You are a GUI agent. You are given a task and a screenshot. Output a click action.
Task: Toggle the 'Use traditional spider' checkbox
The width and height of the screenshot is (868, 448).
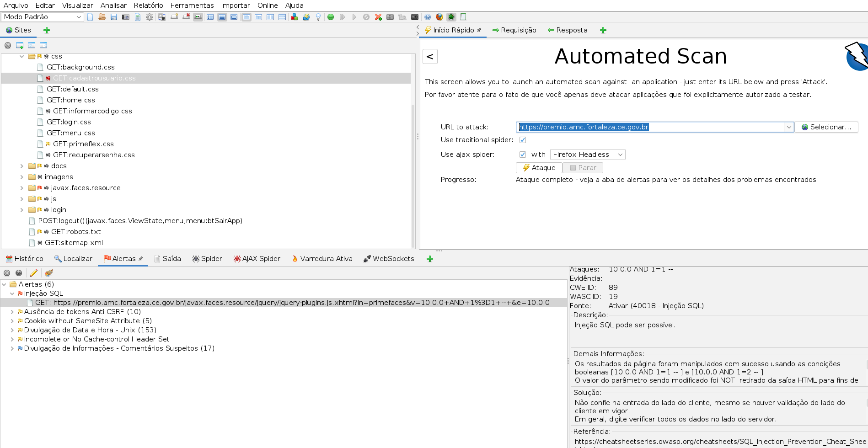(x=523, y=140)
